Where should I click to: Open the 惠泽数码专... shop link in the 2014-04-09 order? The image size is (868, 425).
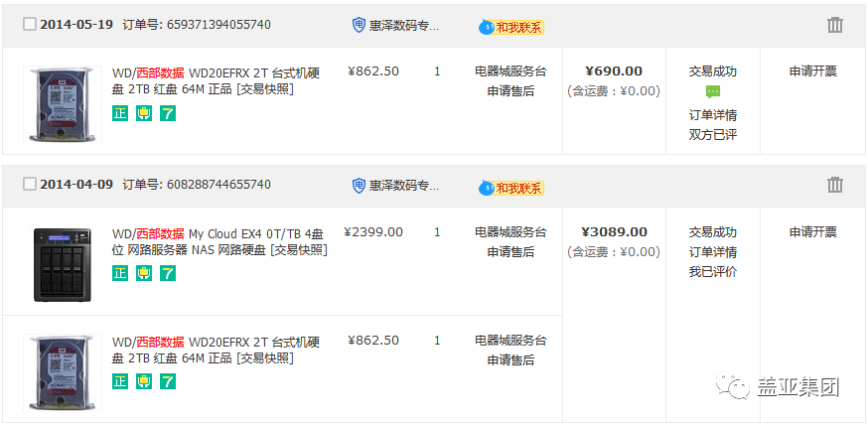click(404, 185)
